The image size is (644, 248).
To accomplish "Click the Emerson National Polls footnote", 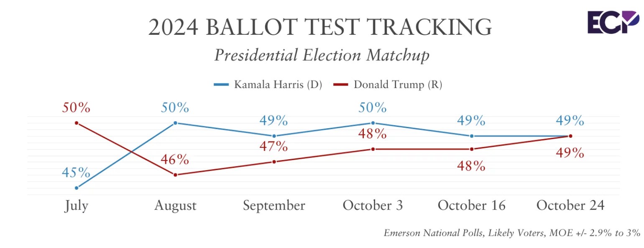I will 512,233.
